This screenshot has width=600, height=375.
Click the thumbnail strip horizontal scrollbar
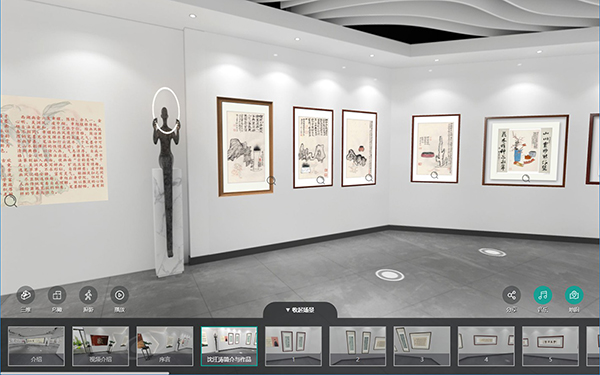coord(84,373)
